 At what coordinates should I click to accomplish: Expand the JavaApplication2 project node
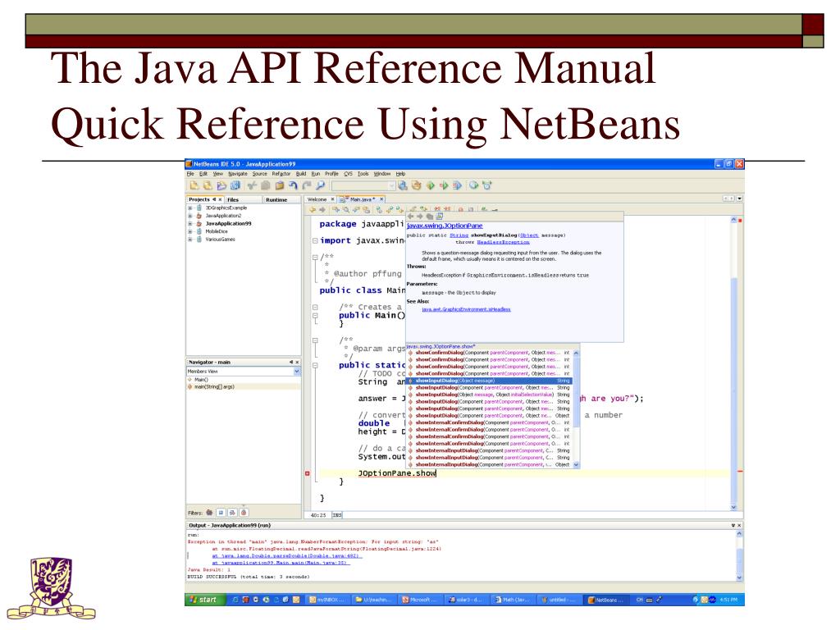click(189, 216)
